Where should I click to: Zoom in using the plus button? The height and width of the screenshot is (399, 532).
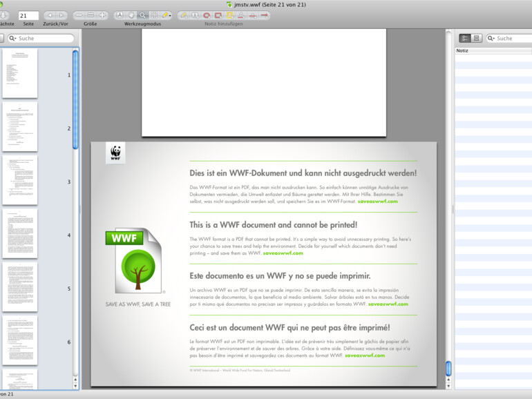pyautogui.click(x=102, y=15)
